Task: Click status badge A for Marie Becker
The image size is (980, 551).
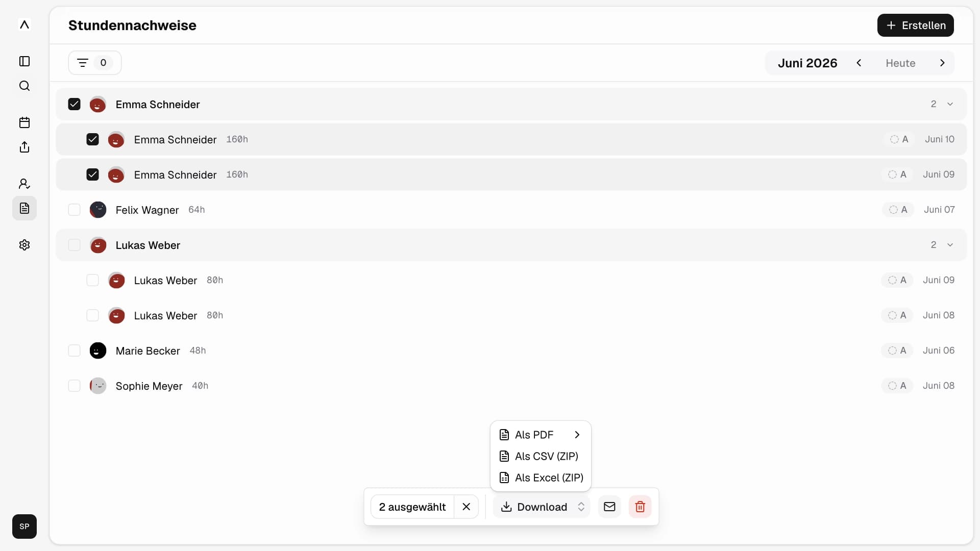Action: click(x=897, y=350)
